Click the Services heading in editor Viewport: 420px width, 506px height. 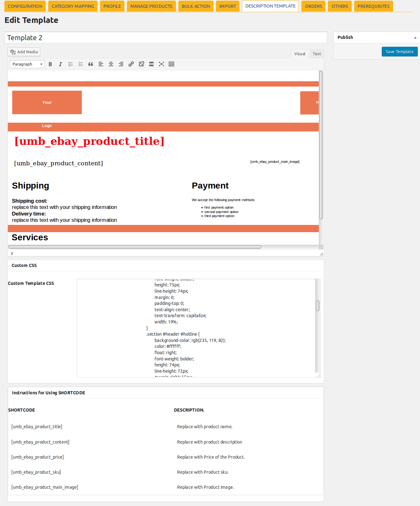(x=30, y=237)
